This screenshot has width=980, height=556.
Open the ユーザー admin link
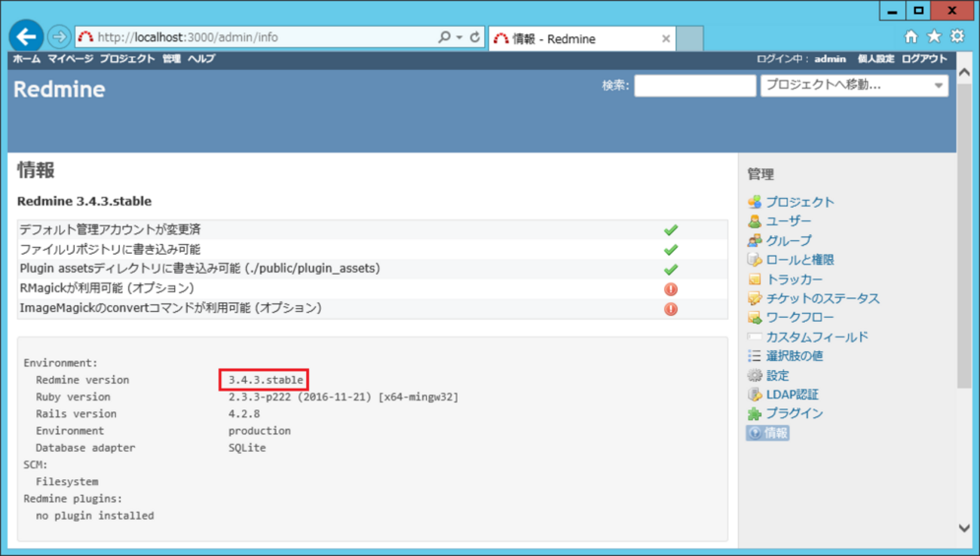click(x=789, y=221)
